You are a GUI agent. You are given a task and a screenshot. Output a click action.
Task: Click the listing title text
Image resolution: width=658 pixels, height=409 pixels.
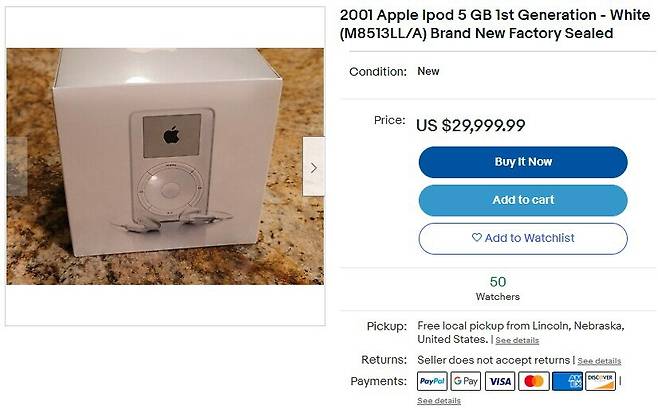(x=495, y=24)
